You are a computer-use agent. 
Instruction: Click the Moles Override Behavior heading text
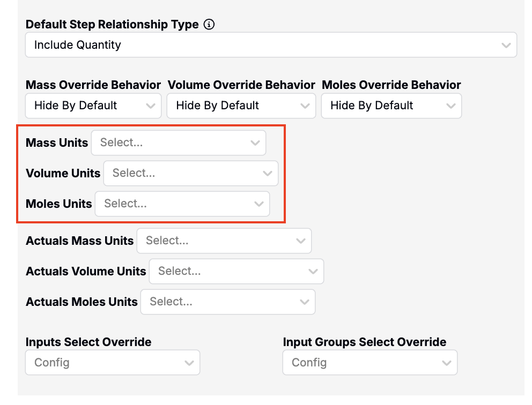(391, 85)
